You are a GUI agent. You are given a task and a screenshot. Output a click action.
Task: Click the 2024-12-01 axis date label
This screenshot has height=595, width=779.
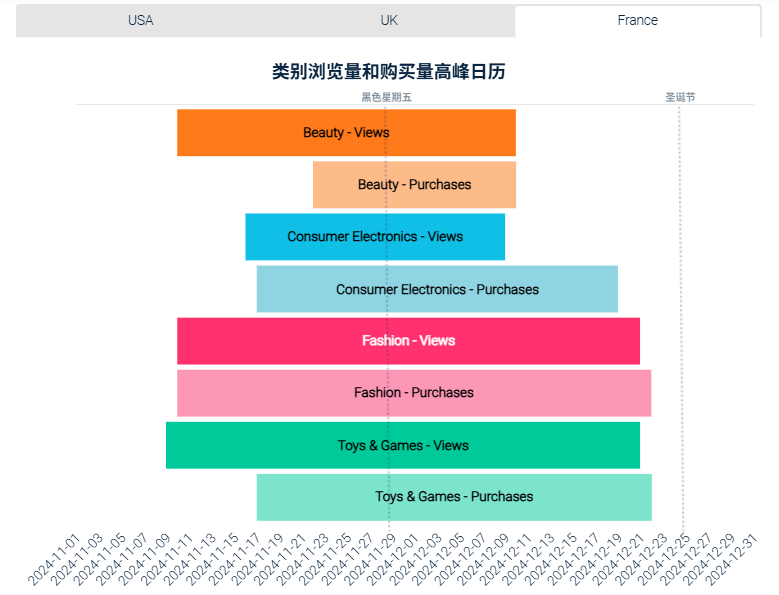(393, 559)
